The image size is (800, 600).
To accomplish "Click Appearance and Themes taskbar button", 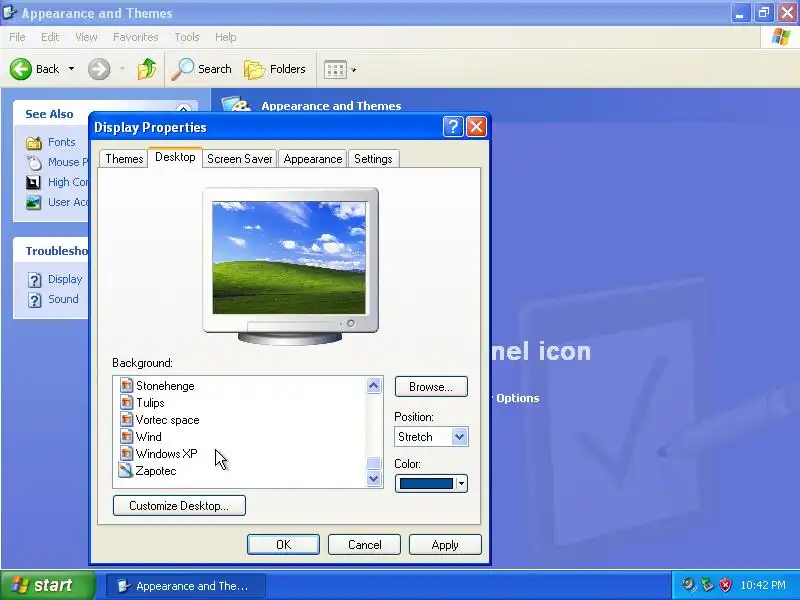I will click(x=186, y=586).
